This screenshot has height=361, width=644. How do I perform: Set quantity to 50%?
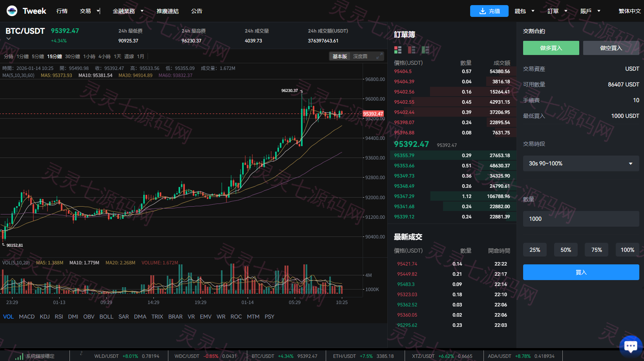point(566,250)
